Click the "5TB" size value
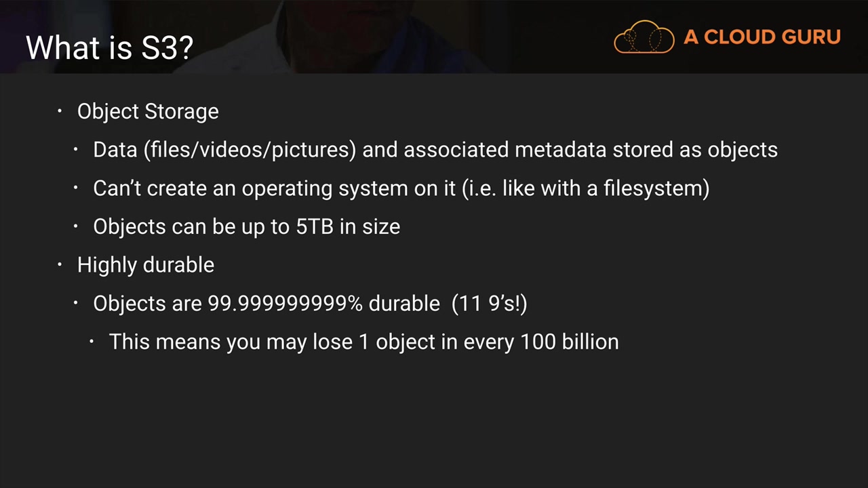 point(315,226)
